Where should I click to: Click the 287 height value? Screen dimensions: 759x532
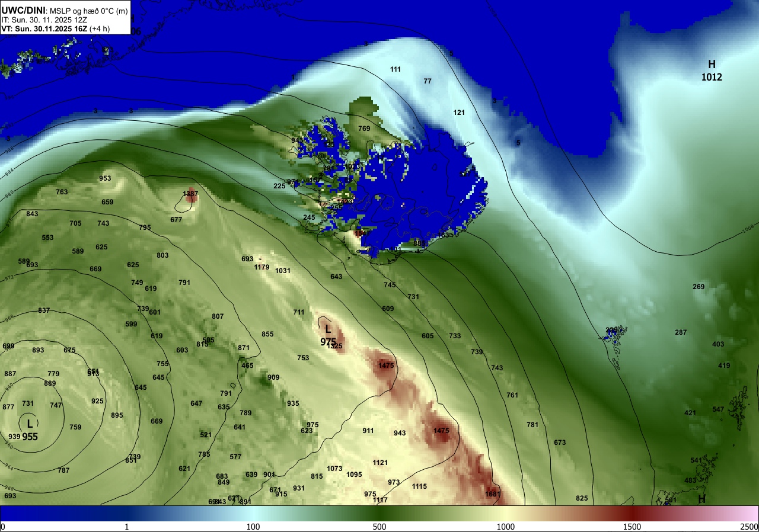coord(681,332)
